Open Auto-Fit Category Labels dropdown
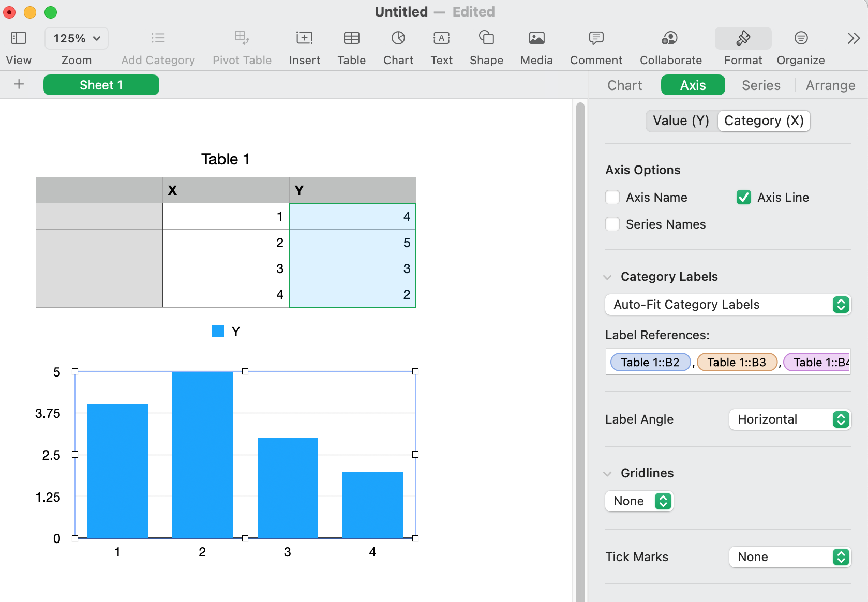 [x=727, y=305]
